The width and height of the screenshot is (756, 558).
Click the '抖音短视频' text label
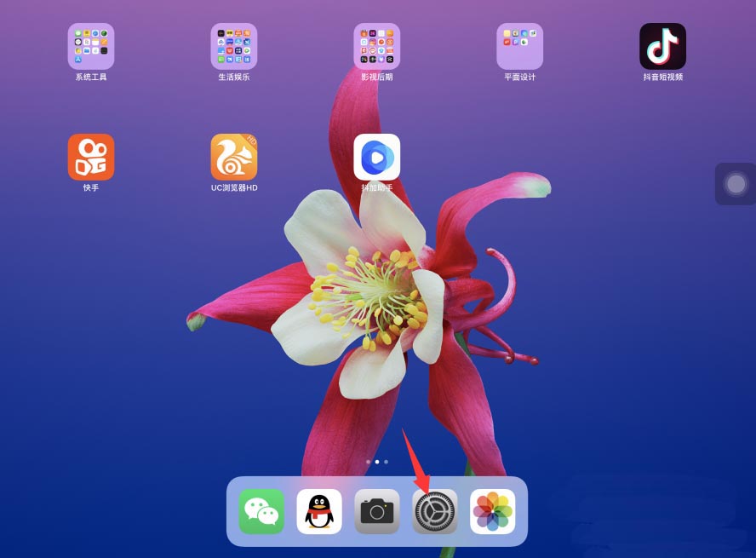(662, 77)
